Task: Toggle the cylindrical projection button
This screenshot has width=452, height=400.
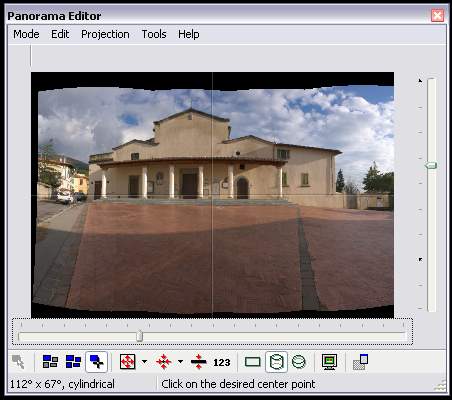Action: 276,362
